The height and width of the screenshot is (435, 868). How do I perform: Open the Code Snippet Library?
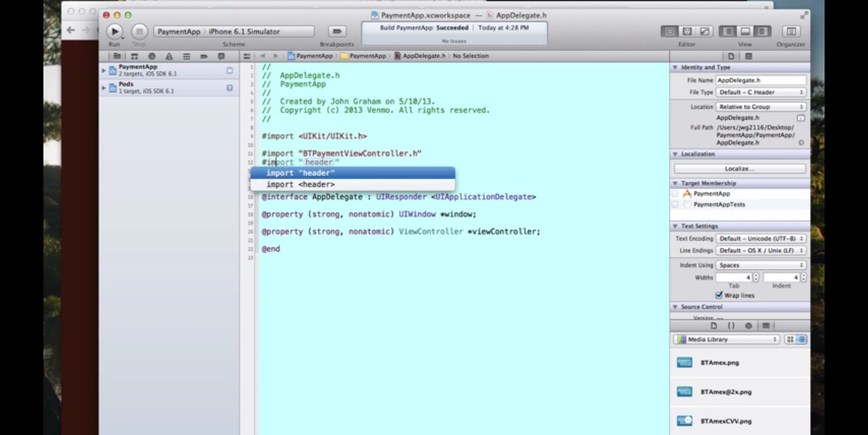pos(732,325)
